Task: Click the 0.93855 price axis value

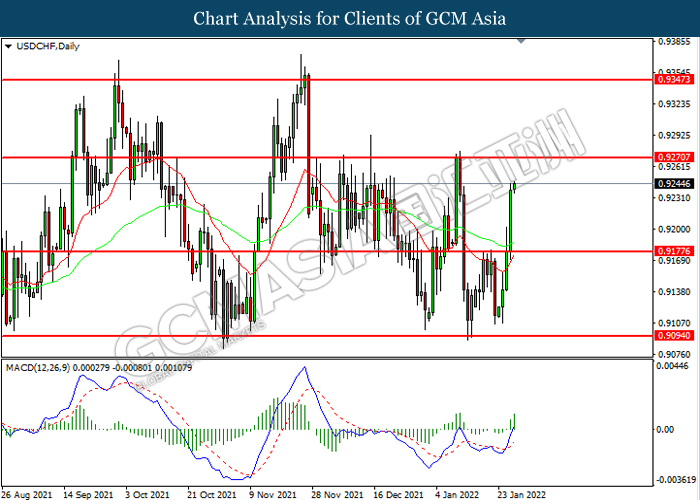Action: coord(675,42)
